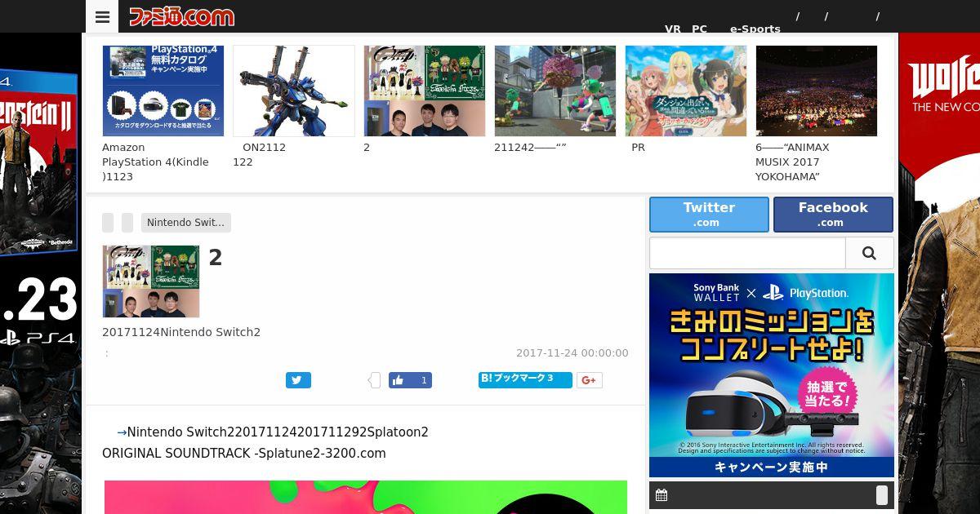Click the ON2112 caption link
The image size is (980, 514).
click(260, 155)
